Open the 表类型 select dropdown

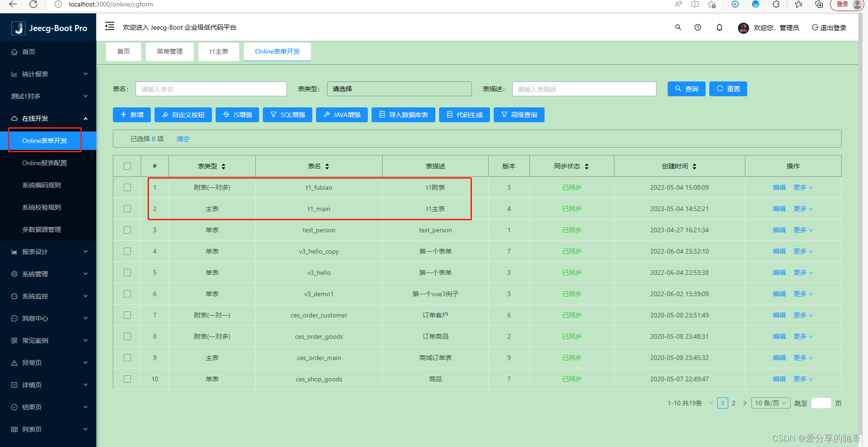[399, 89]
